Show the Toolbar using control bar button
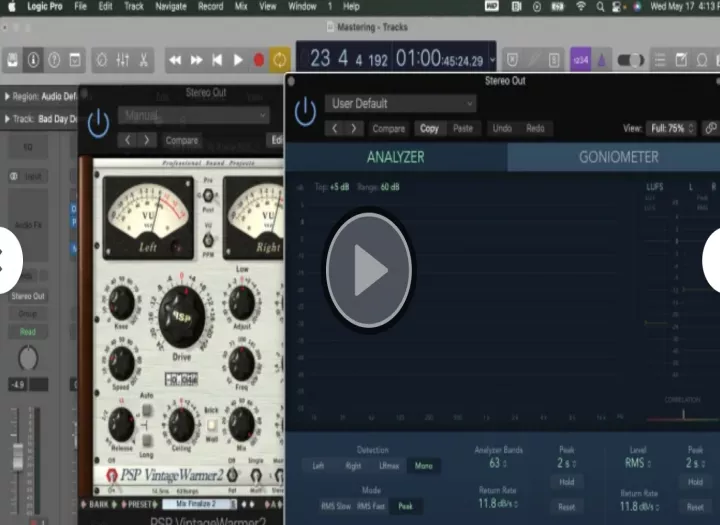720x525 pixels. (x=75, y=60)
